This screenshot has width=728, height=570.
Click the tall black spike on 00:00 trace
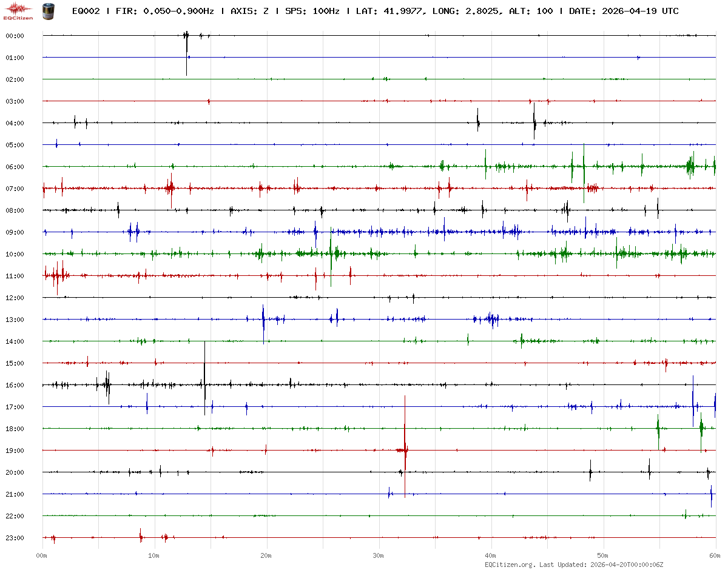pos(186,45)
